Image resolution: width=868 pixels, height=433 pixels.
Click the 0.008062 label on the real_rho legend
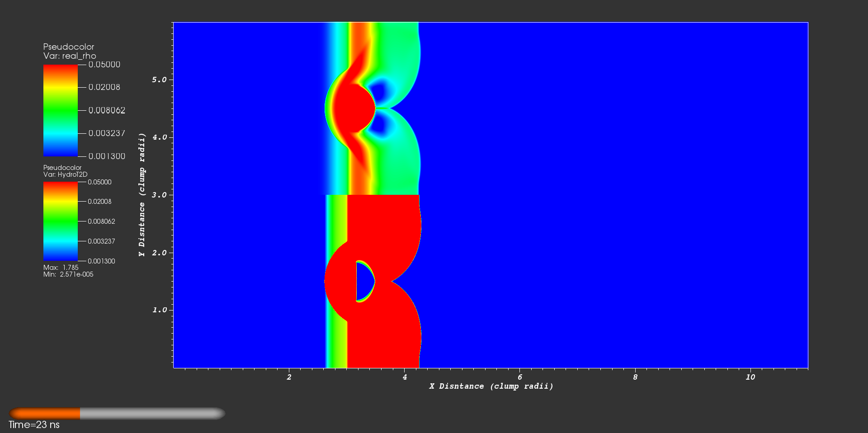tap(107, 110)
